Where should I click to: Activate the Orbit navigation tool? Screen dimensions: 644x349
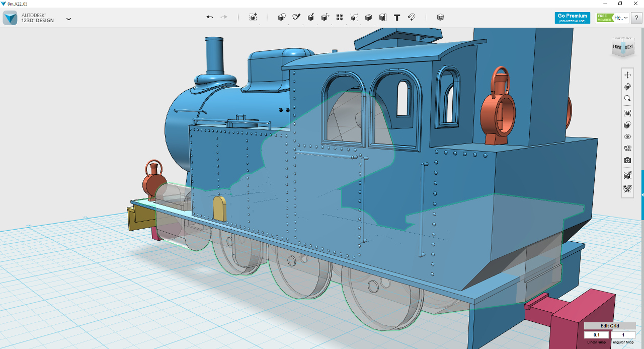coord(627,87)
